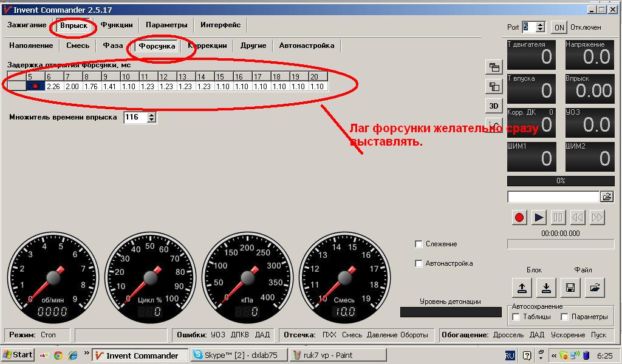Screen dimensions: 622x364
Task: Open the Windows Start menu
Action: pos(18,355)
